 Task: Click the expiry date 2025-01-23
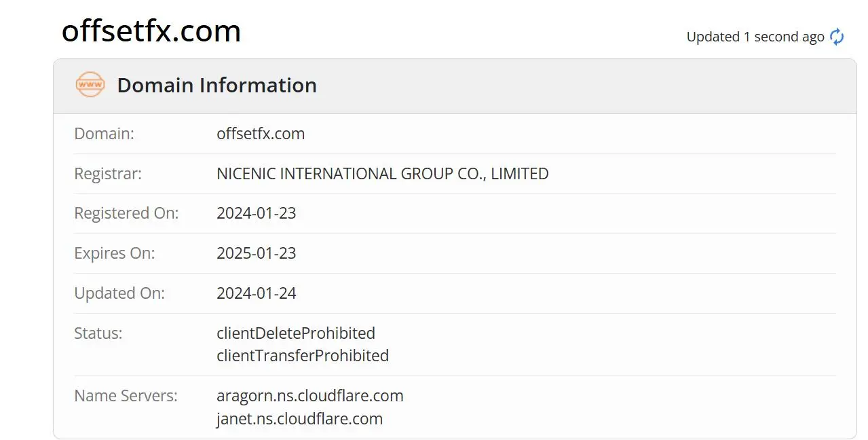pyautogui.click(x=257, y=253)
